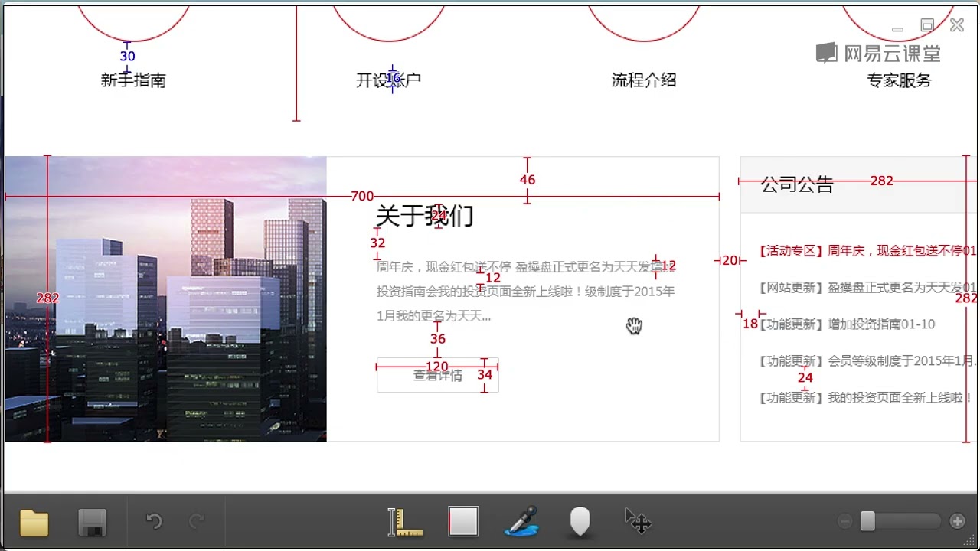Image resolution: width=980 pixels, height=551 pixels.
Task: Click the 查看详情 button
Action: coord(437,375)
